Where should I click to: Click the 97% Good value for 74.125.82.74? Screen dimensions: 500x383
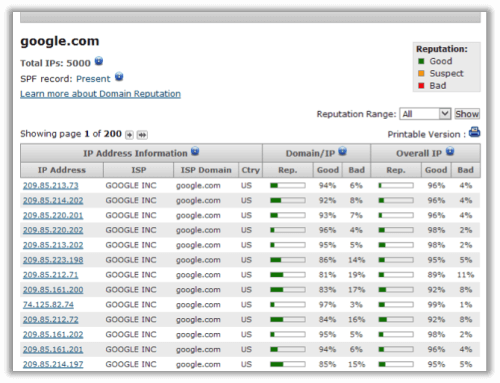point(327,305)
